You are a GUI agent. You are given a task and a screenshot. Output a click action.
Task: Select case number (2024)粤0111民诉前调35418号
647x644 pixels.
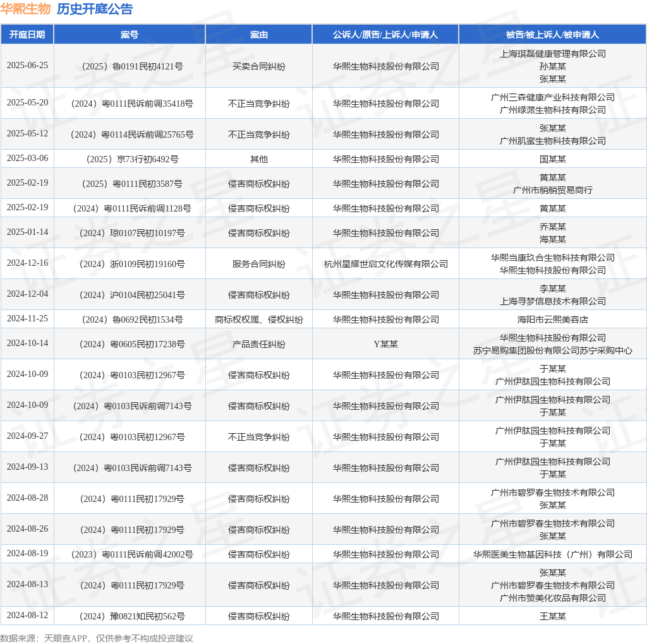[130, 104]
